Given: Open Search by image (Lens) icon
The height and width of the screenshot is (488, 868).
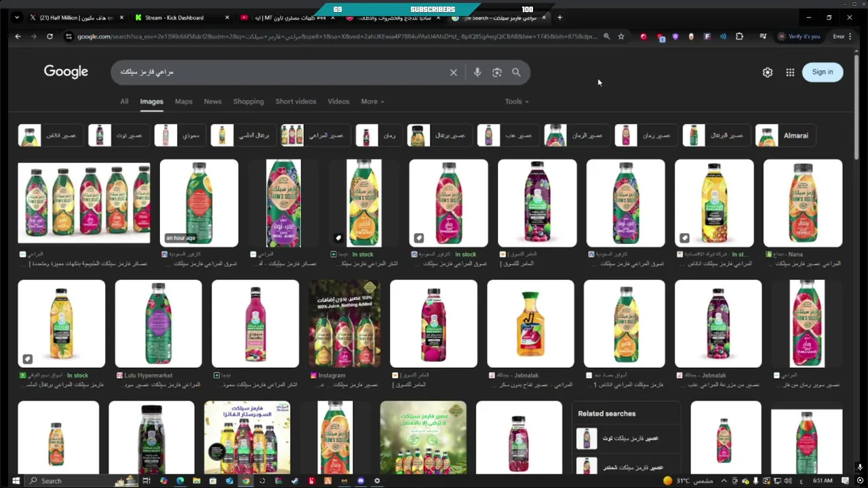Looking at the screenshot, I should (x=497, y=73).
